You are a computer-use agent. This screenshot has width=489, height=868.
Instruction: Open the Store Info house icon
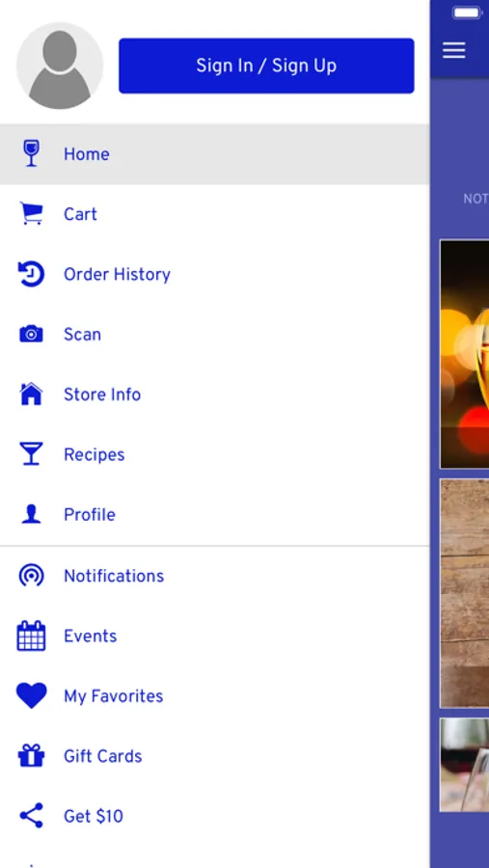point(31,394)
